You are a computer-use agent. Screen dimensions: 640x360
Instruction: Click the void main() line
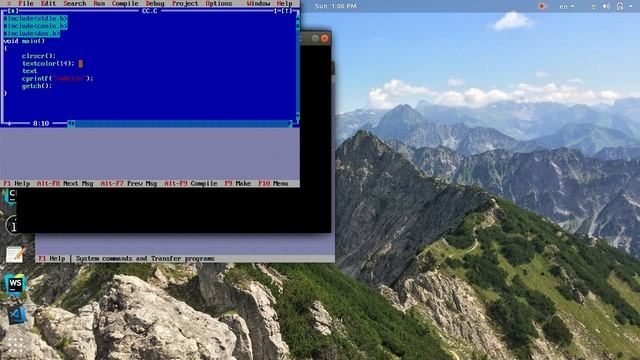click(24, 41)
